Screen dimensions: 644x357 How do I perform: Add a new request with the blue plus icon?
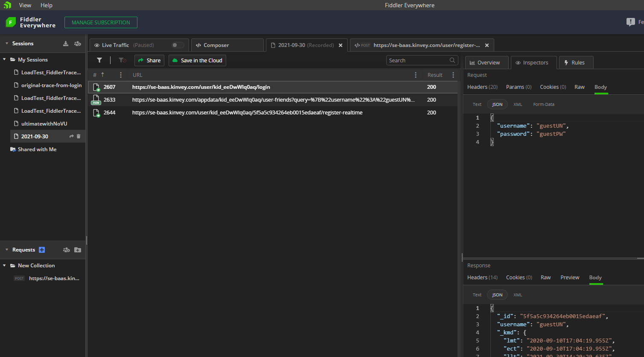tap(42, 250)
